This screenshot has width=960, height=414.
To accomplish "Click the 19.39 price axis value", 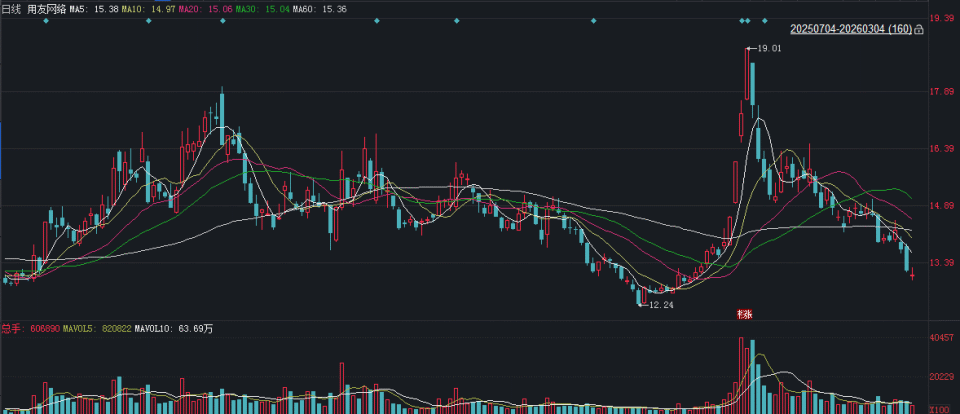I will 942,19.
